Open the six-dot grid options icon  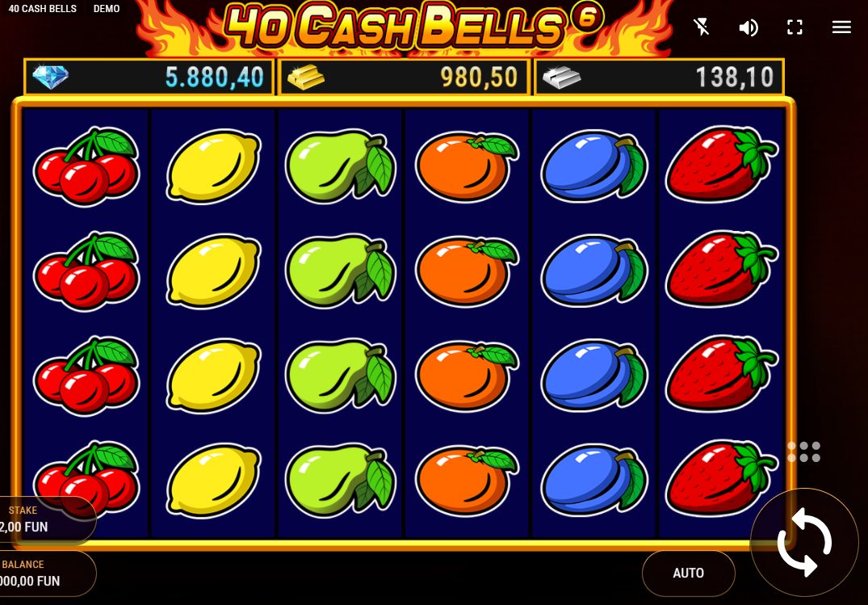[803, 452]
